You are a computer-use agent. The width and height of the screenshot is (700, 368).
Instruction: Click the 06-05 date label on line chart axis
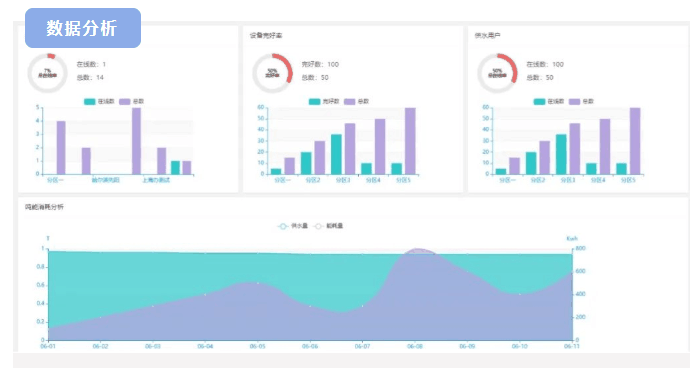(x=258, y=346)
